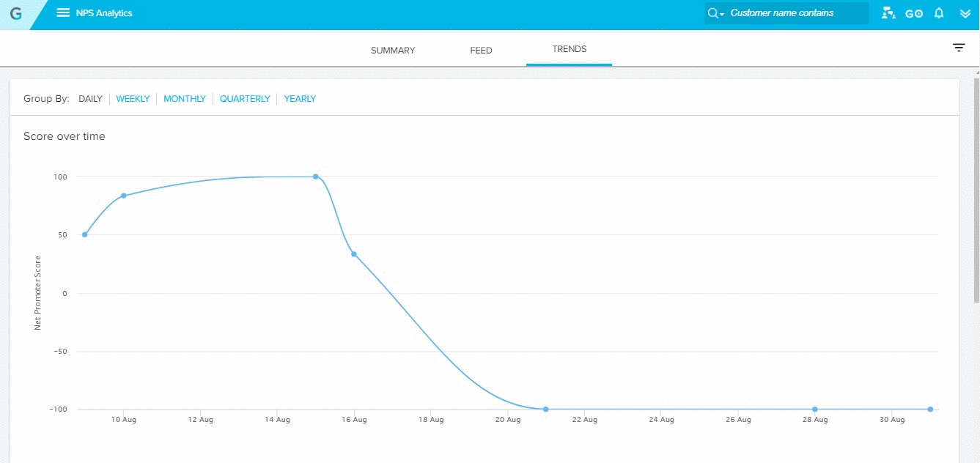
Task: Expand the double-chevron header menu
Action: pyautogui.click(x=965, y=13)
